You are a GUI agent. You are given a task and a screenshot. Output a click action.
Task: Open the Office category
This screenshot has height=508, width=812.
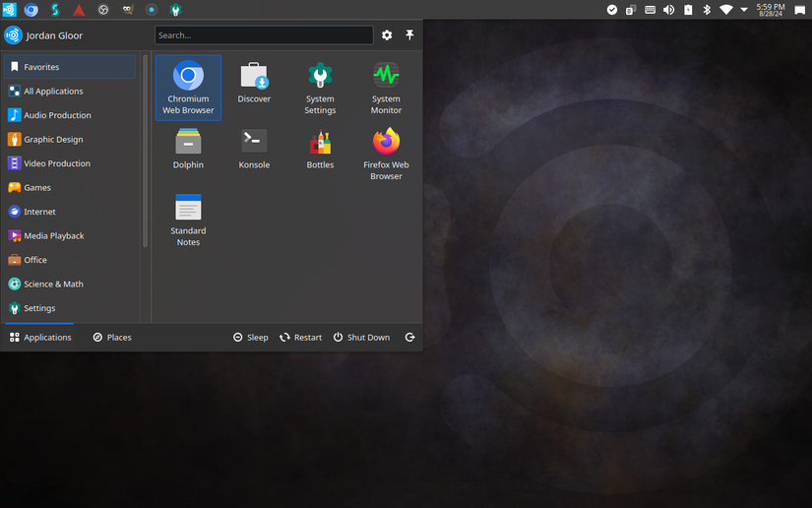click(70, 260)
